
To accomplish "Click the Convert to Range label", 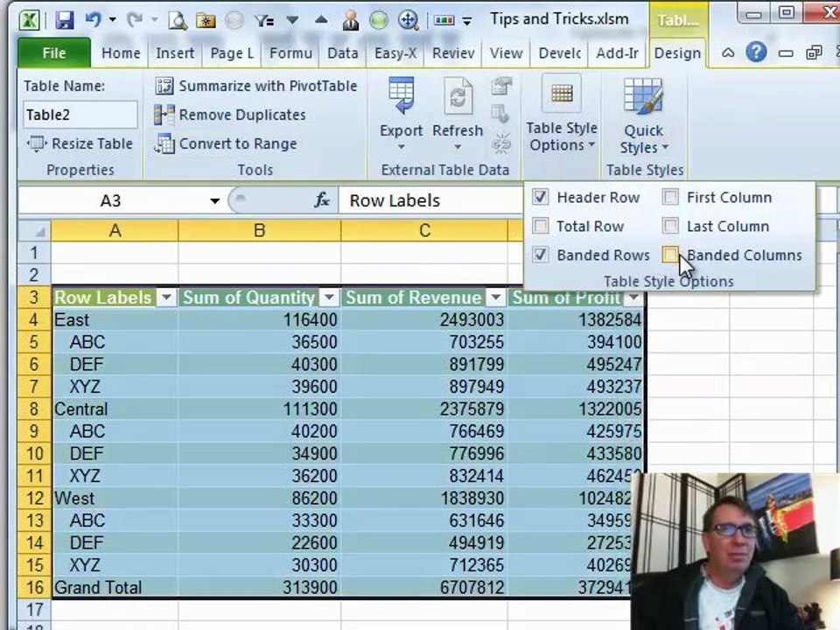I will click(x=238, y=143).
